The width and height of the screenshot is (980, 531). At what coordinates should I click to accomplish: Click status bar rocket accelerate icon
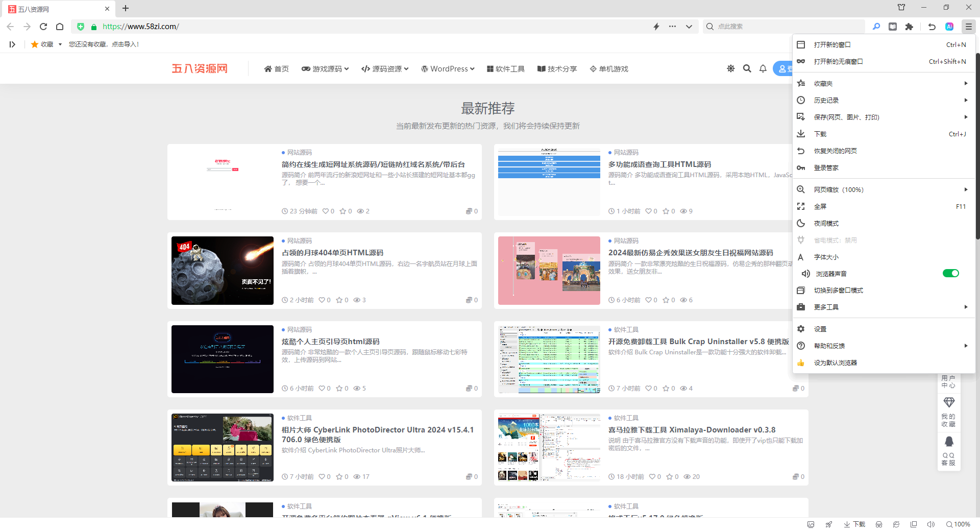point(829,524)
